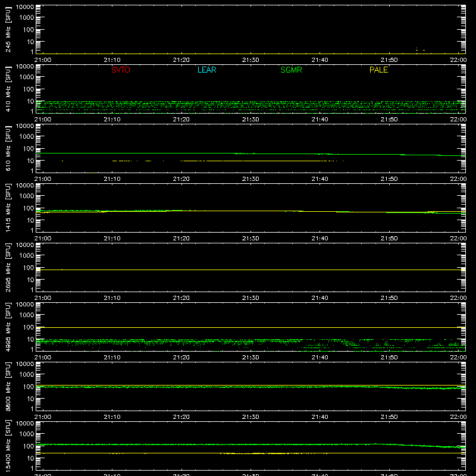Image resolution: width=476 pixels, height=476 pixels.
Task: Click 22:00 tick label of 245 MHz plot
Action: [x=458, y=60]
